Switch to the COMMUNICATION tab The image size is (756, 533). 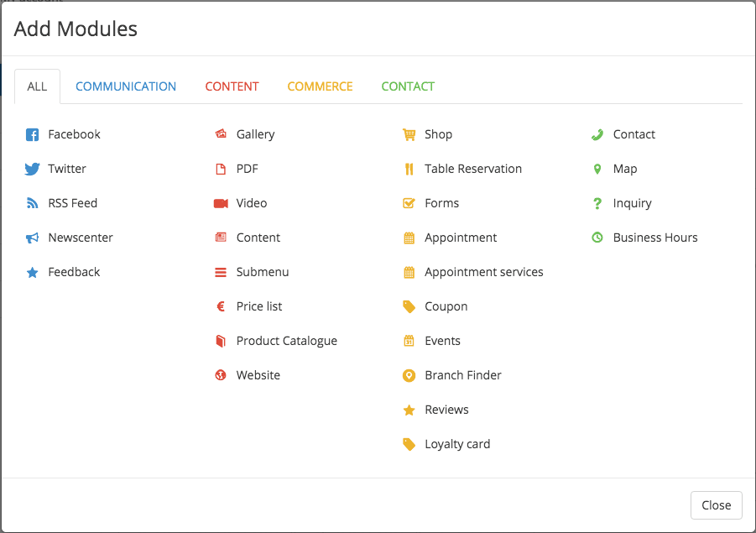tap(126, 86)
